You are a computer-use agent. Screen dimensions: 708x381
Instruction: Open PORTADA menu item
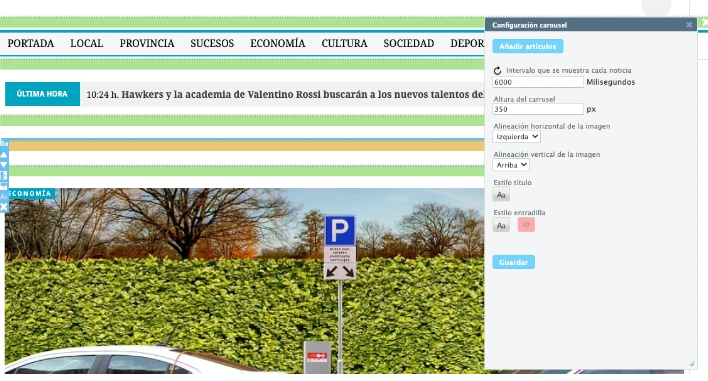point(31,43)
